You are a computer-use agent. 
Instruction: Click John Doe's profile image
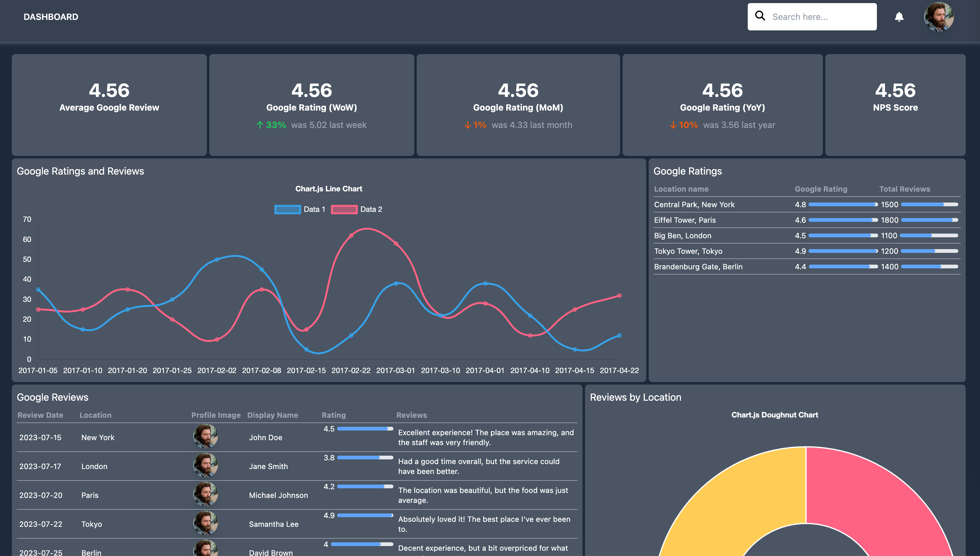coord(205,436)
